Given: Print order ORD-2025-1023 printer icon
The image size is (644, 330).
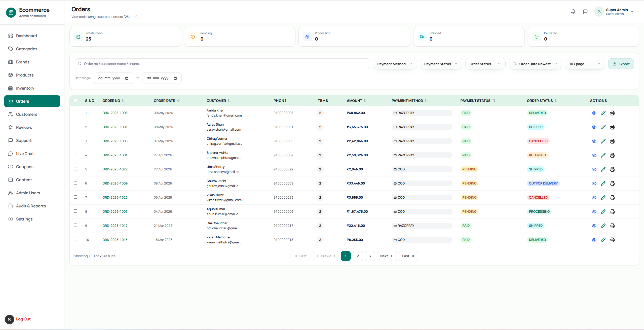Looking at the screenshot, I should [612, 198].
